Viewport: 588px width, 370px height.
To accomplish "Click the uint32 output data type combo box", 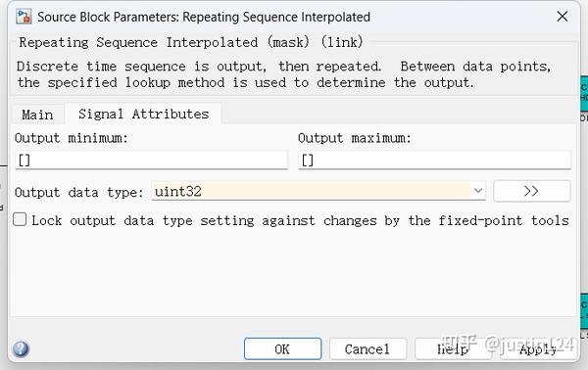I will coord(318,192).
